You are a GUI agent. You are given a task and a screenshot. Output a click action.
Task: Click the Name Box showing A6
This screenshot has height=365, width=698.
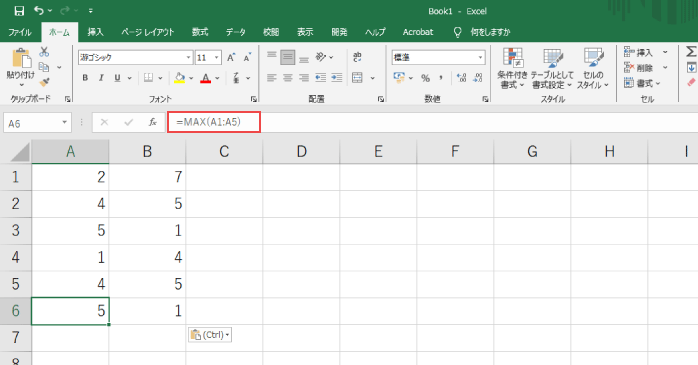pyautogui.click(x=37, y=123)
